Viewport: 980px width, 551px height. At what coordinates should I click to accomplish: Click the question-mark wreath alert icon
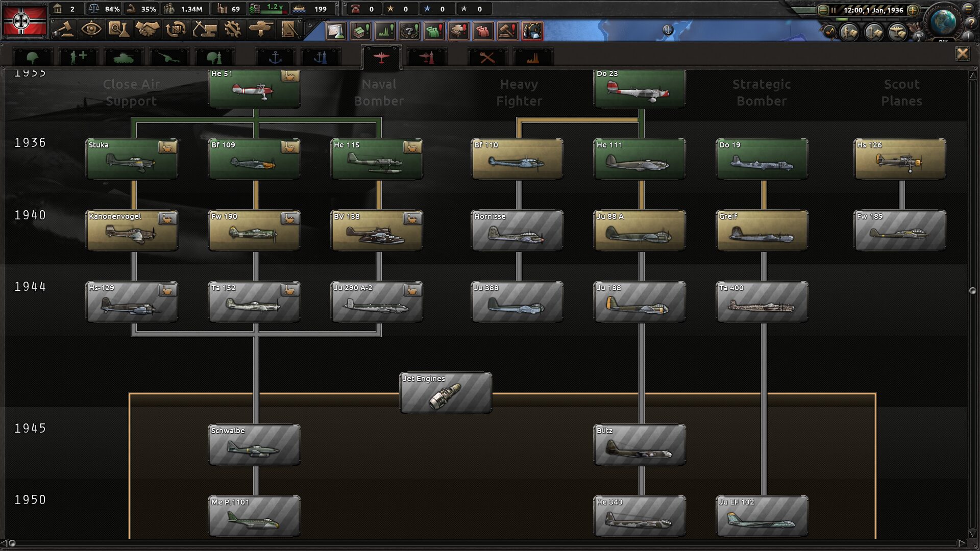pyautogui.click(x=409, y=31)
